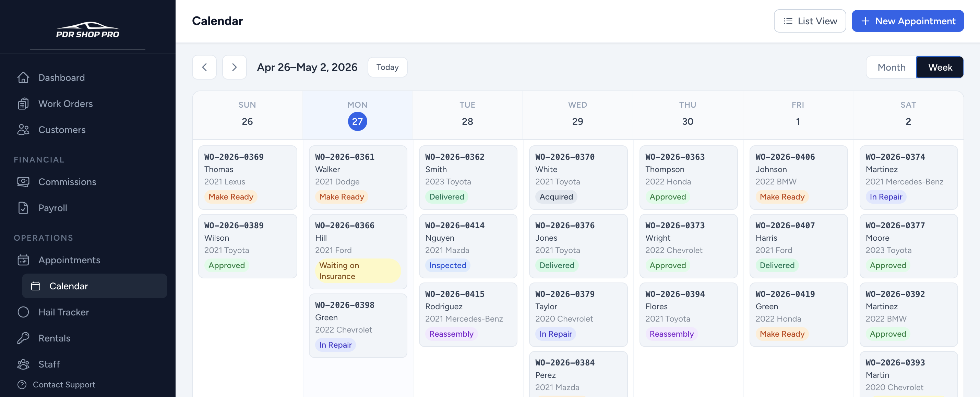Screen dimensions: 980x397
Task: Open WO-2026-0361 Walker appointment card
Action: point(358,177)
